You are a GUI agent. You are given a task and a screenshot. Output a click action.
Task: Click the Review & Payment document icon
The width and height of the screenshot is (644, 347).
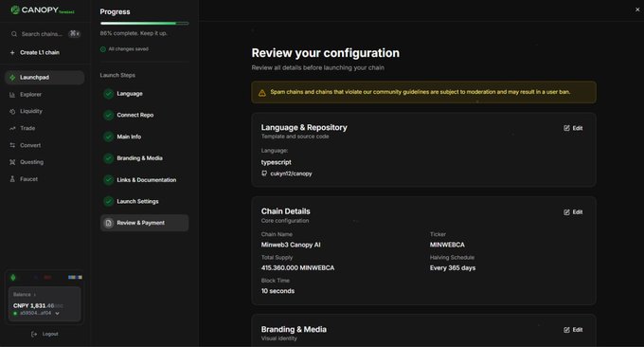point(108,223)
